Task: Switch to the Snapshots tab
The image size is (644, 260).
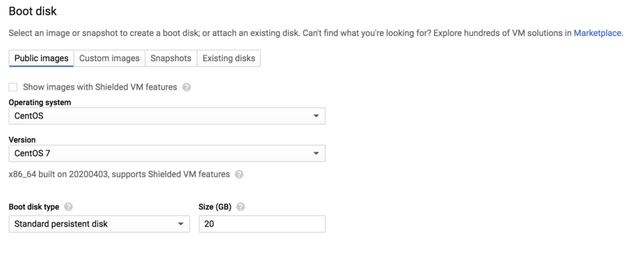Action: (x=170, y=59)
